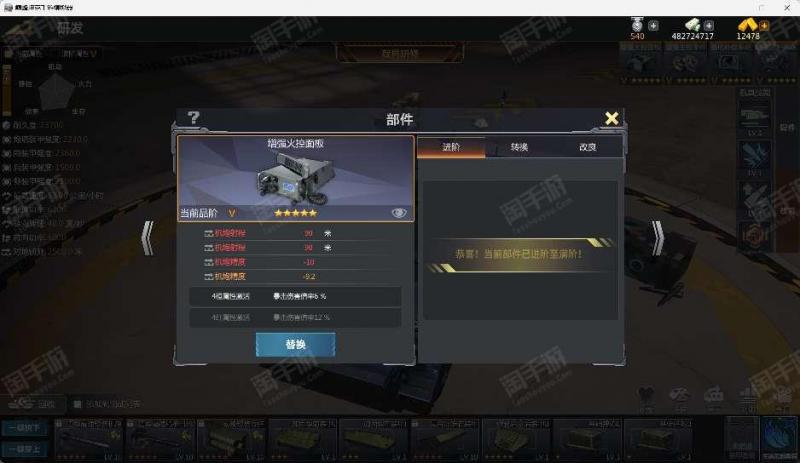The image size is (800, 463).
Task: Select the 进阶 tab
Action: [451, 147]
